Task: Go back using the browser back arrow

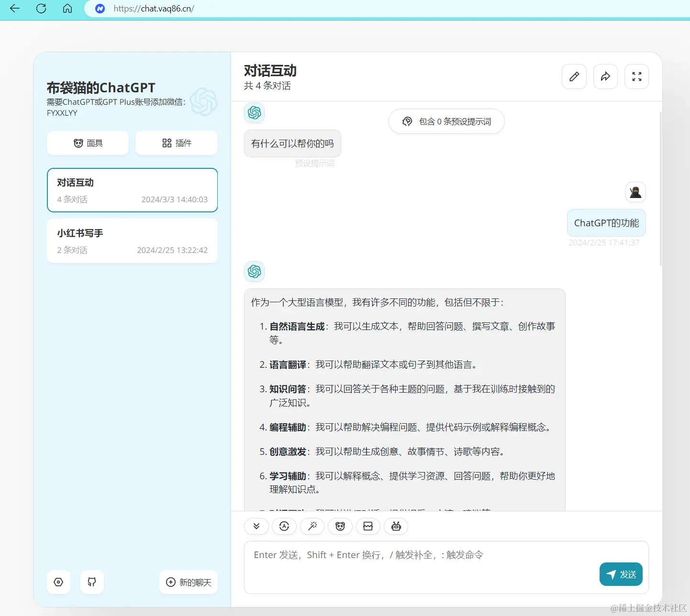Action: [15, 9]
